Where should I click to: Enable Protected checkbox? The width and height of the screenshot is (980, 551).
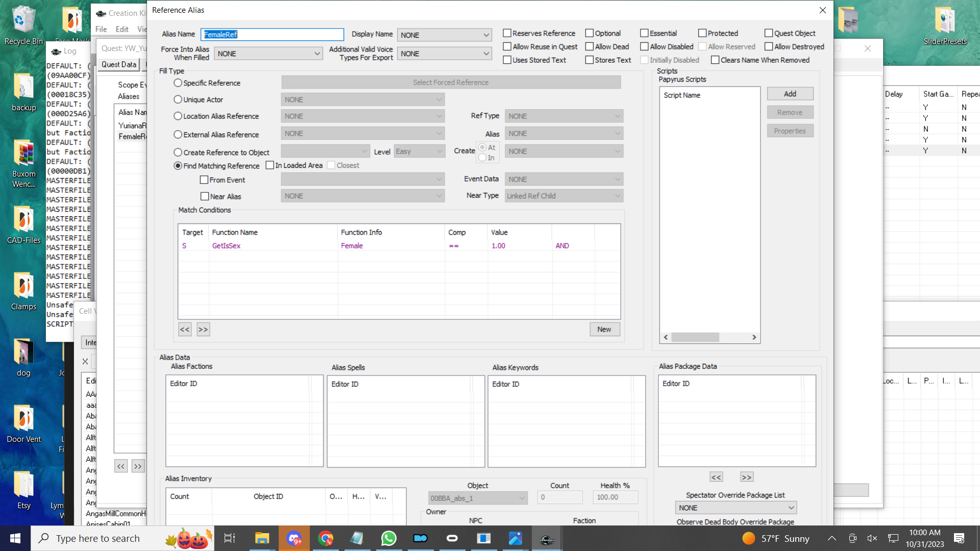pyautogui.click(x=702, y=33)
